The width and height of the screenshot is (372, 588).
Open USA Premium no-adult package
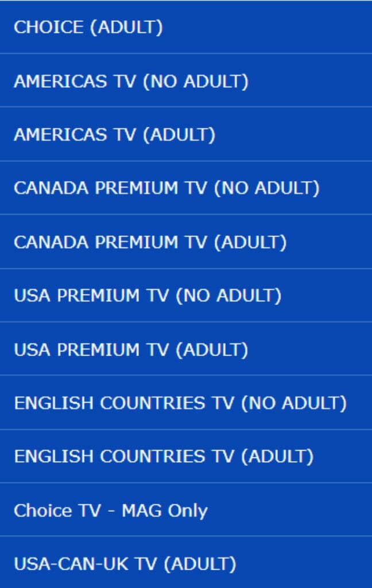point(186,295)
